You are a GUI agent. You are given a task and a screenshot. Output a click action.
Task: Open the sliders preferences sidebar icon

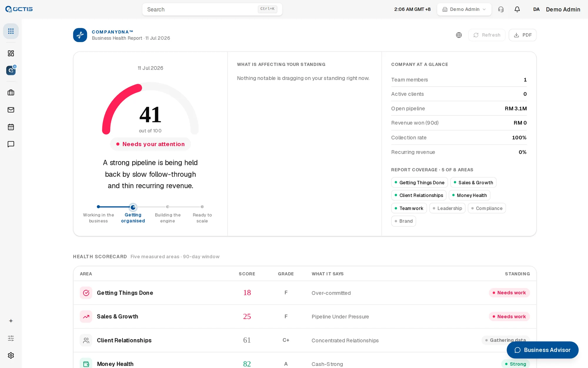pos(11,338)
